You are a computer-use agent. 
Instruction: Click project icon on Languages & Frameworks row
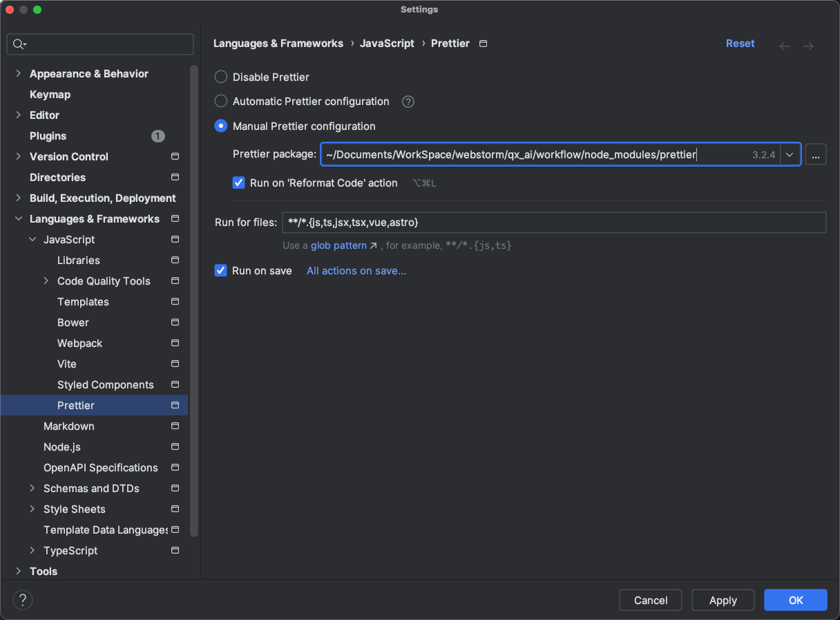pos(175,219)
